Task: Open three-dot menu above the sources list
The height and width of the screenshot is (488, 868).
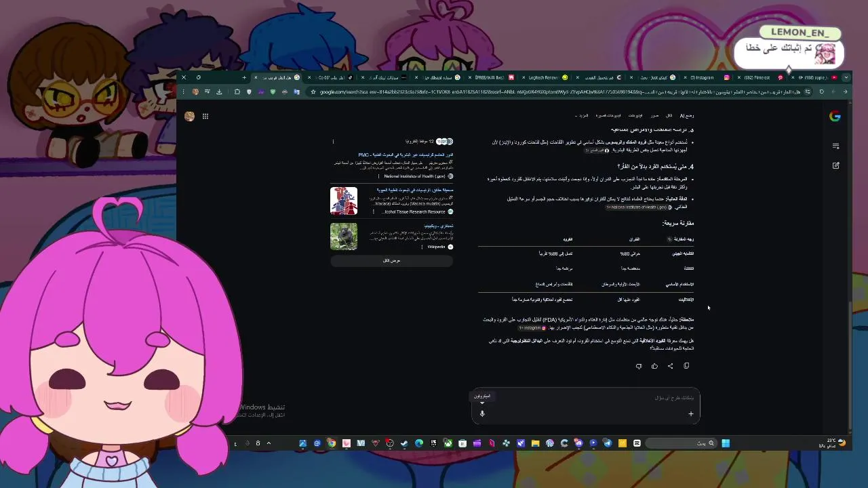Action: click(333, 142)
